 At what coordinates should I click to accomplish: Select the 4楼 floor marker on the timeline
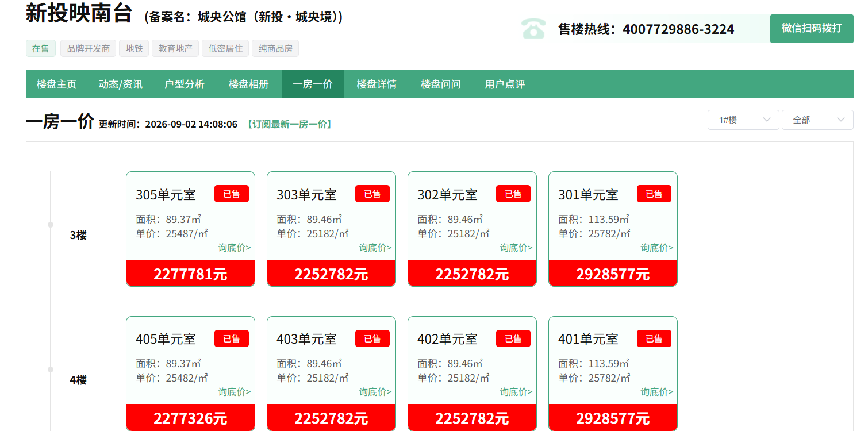[x=78, y=380]
